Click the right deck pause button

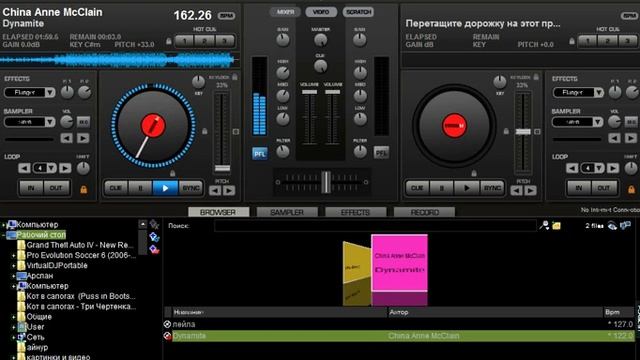pos(442,188)
